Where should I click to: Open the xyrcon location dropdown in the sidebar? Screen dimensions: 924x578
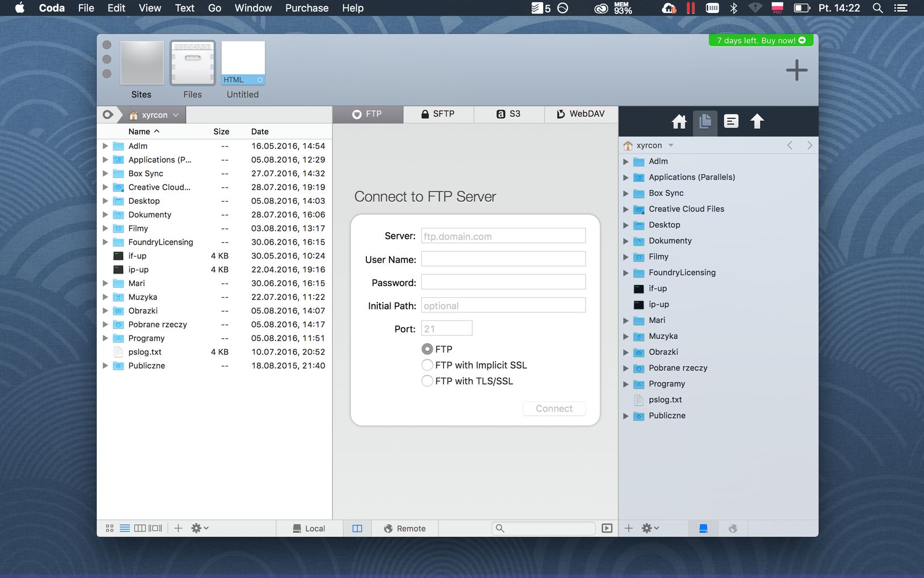(x=649, y=145)
